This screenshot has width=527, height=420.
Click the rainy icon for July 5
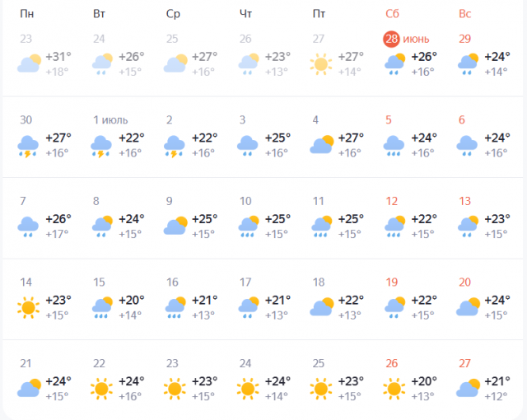pyautogui.click(x=394, y=146)
